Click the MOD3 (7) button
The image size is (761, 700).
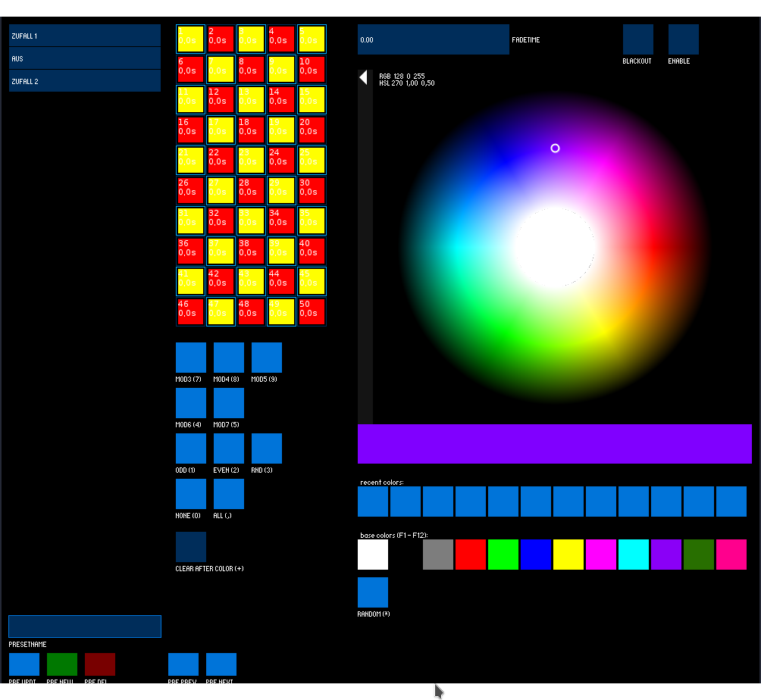coord(191,358)
